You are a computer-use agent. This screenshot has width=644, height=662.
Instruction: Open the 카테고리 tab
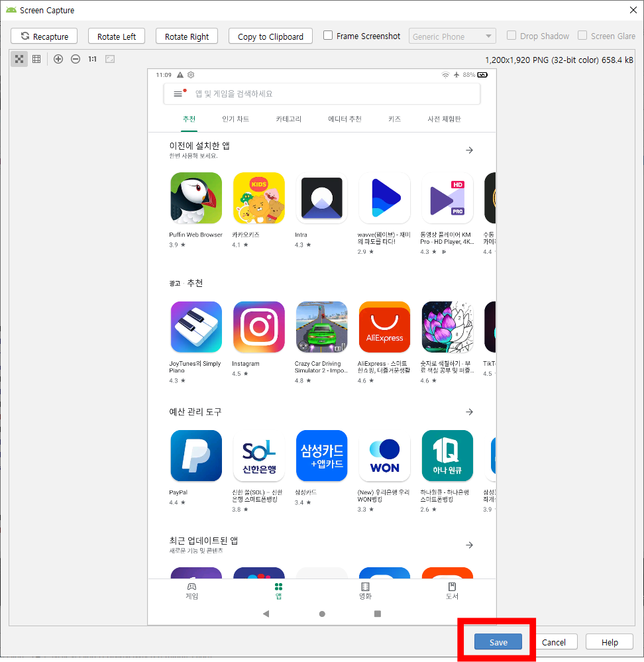click(x=289, y=119)
